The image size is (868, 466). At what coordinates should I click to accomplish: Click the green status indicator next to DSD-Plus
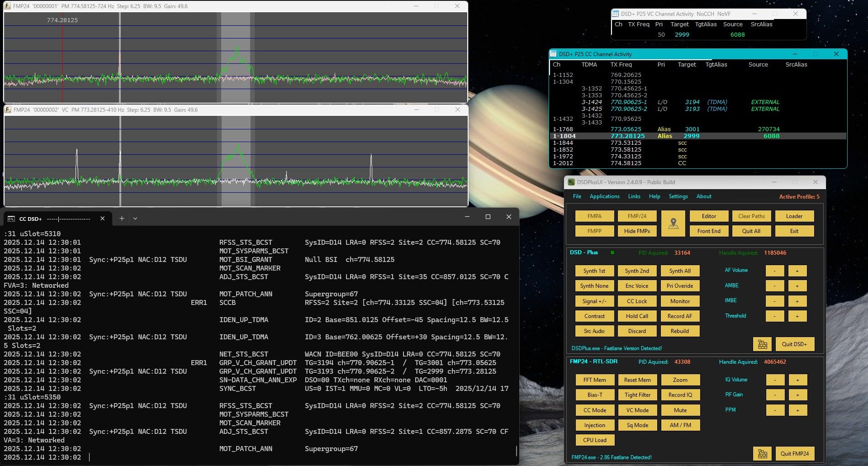tap(613, 253)
